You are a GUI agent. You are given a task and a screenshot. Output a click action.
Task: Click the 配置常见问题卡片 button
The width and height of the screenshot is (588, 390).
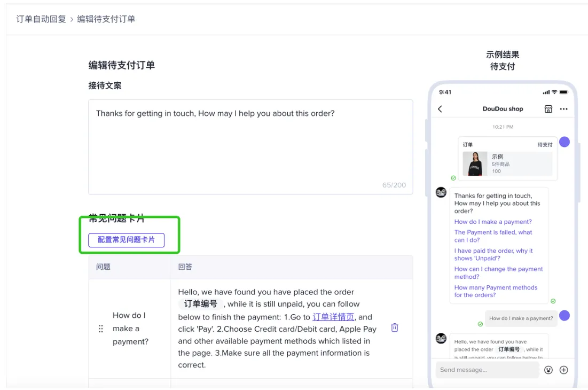tap(127, 240)
